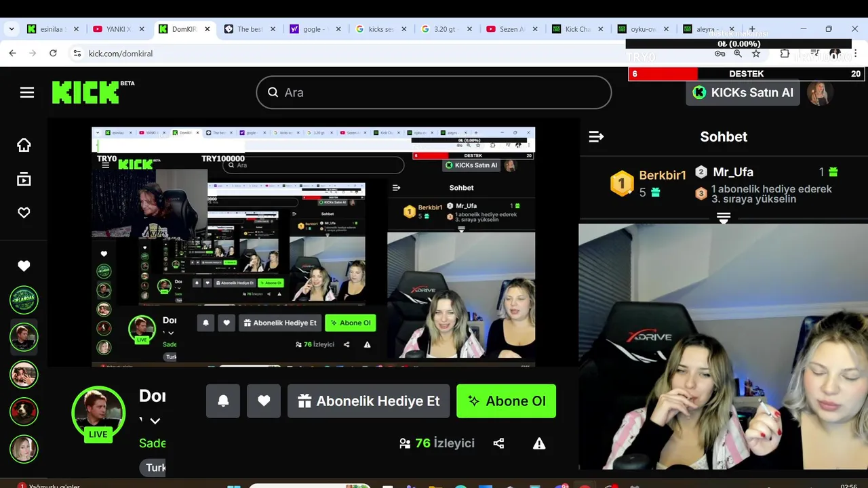868x488 pixels.
Task: Open saved passwords key icon
Action: (720, 54)
